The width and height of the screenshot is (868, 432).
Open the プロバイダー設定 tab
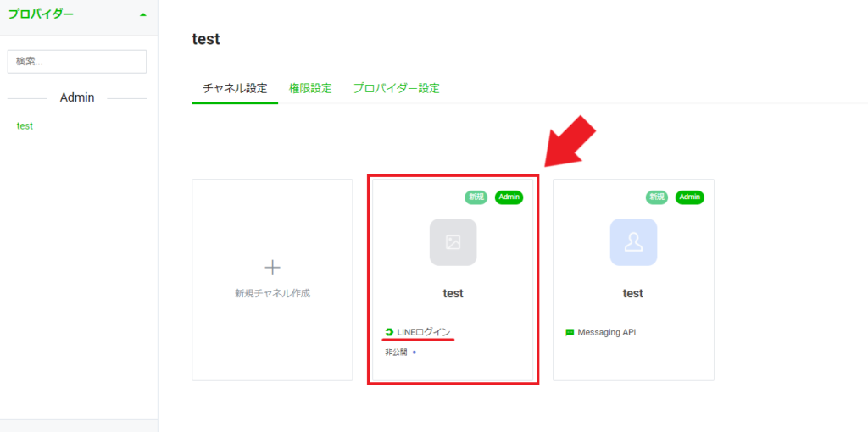tap(397, 88)
